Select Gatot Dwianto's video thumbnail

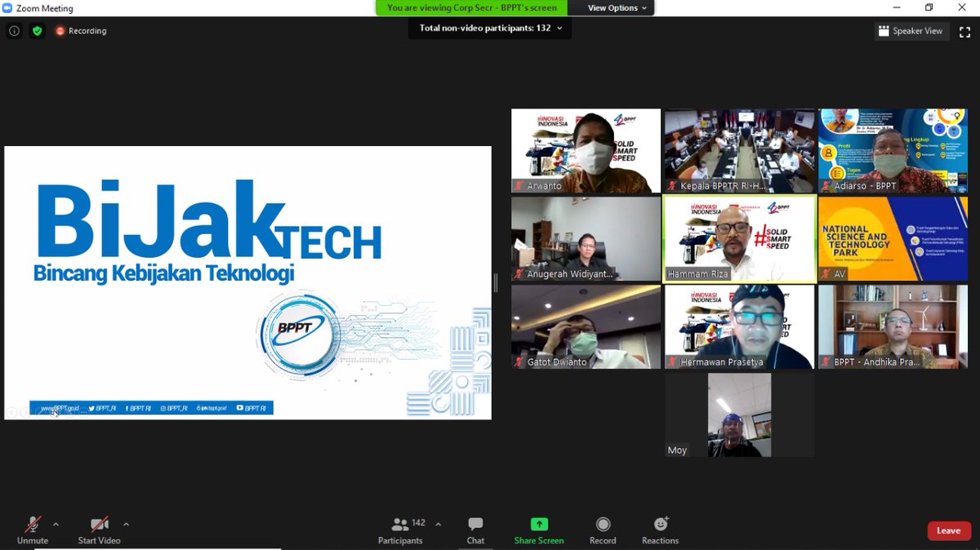coord(586,326)
